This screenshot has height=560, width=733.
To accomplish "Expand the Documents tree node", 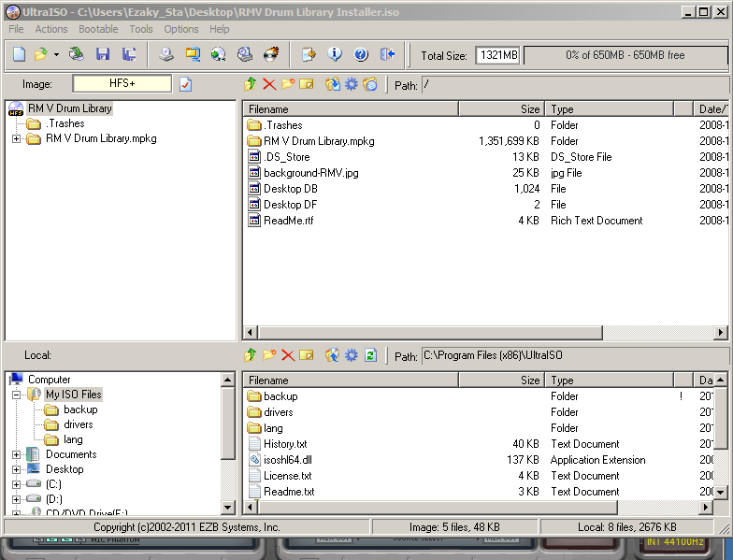I will click(17, 454).
